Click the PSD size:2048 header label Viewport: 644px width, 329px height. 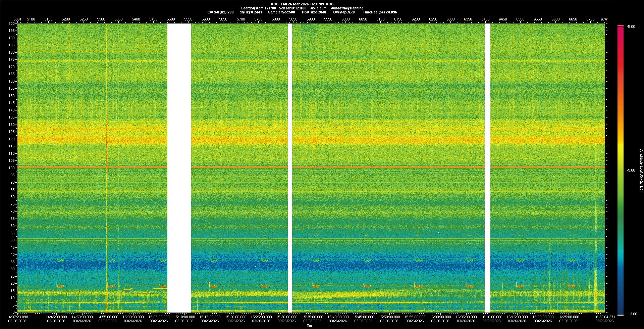[x=314, y=12]
